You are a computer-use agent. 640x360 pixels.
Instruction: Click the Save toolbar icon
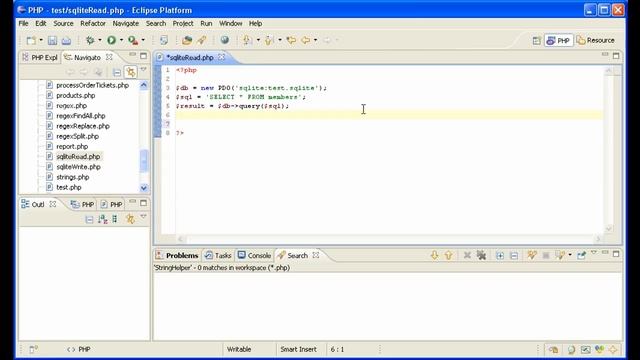(x=52, y=40)
